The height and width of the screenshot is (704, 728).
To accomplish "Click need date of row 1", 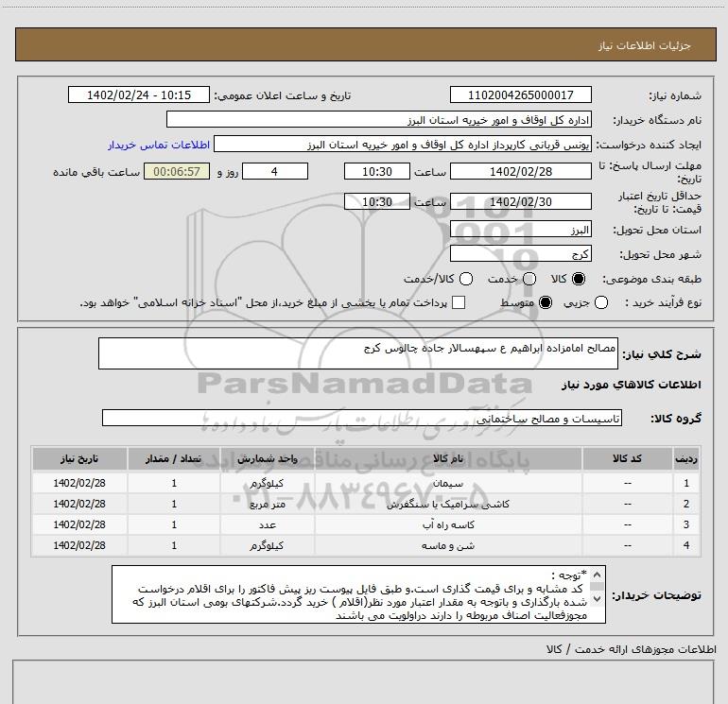I will tap(79, 483).
